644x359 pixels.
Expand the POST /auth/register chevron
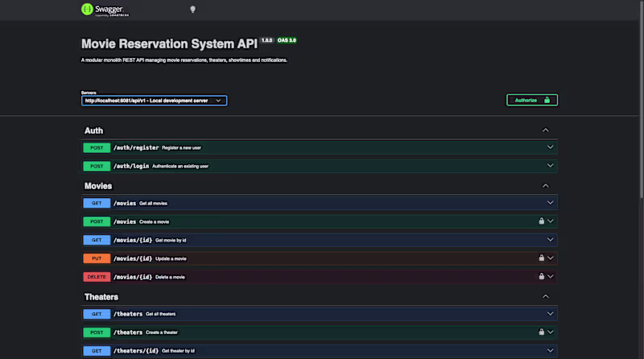pyautogui.click(x=551, y=147)
